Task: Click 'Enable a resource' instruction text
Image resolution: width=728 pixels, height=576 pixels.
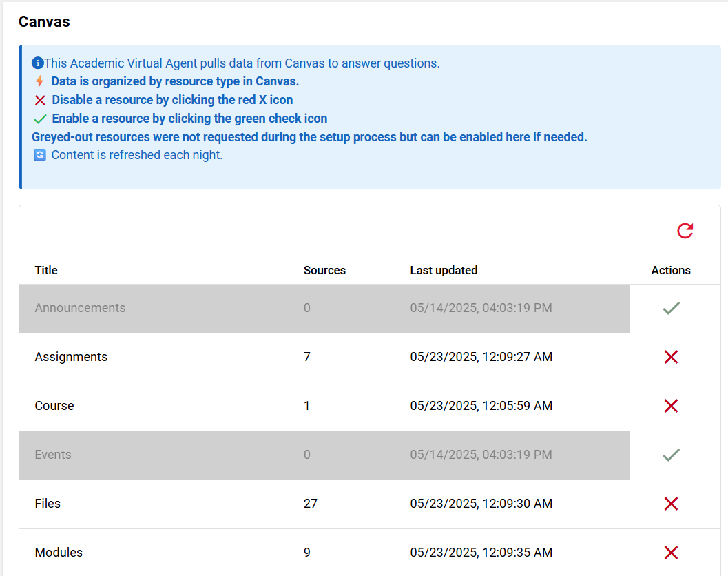Action: (189, 119)
